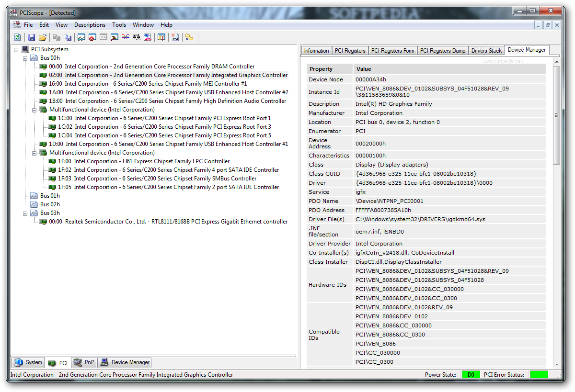Click the copy-and-save toolbar icon
575x392 pixels.
click(68, 37)
